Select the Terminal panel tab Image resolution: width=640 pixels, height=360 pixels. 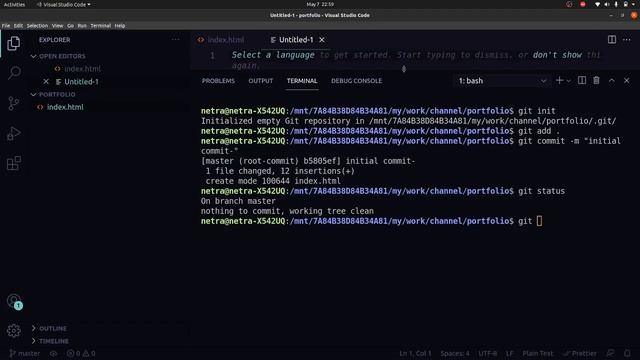pos(302,81)
